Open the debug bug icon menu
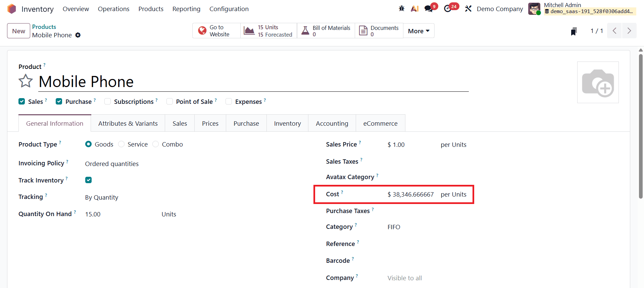The height and width of the screenshot is (288, 644). pos(402,9)
